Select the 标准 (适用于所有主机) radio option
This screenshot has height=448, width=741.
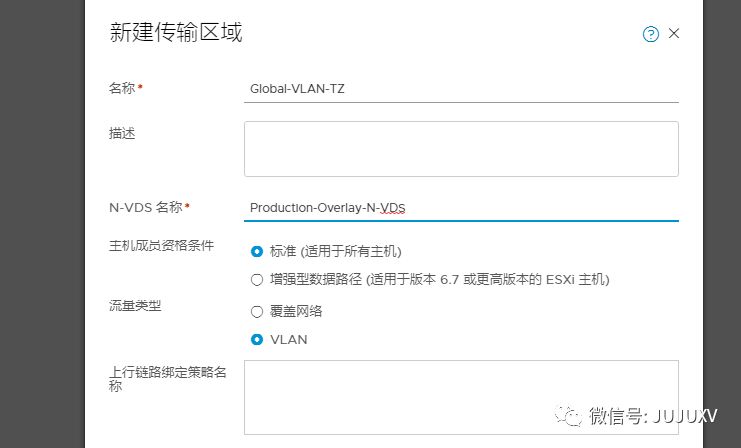coord(257,251)
